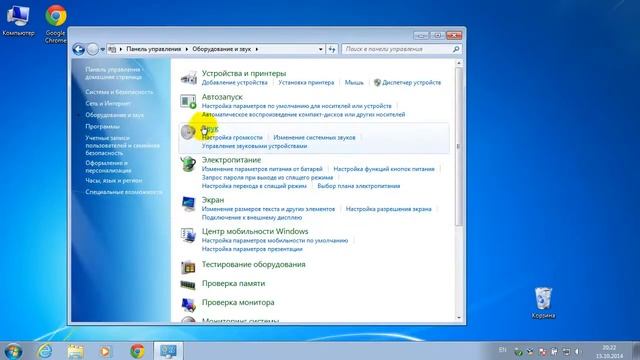Open Корзина recycle bin on desktop

coord(543,303)
